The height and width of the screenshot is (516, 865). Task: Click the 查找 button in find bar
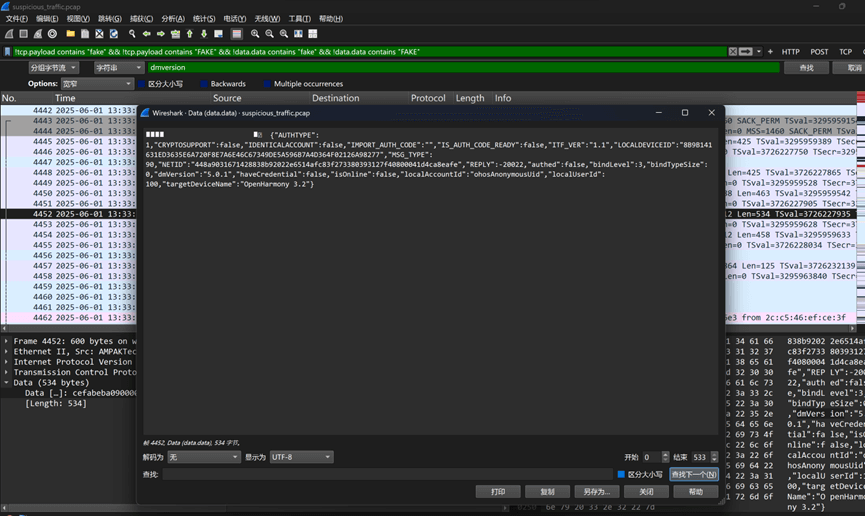point(807,67)
